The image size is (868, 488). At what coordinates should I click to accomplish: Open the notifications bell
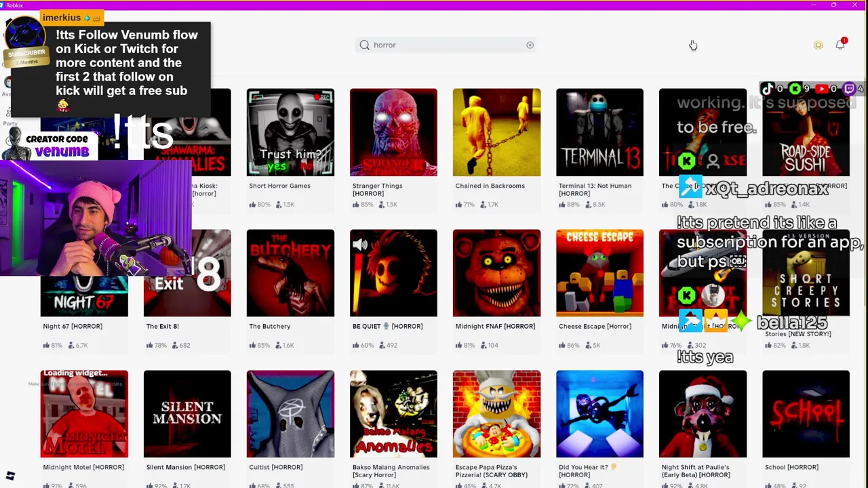tap(840, 44)
